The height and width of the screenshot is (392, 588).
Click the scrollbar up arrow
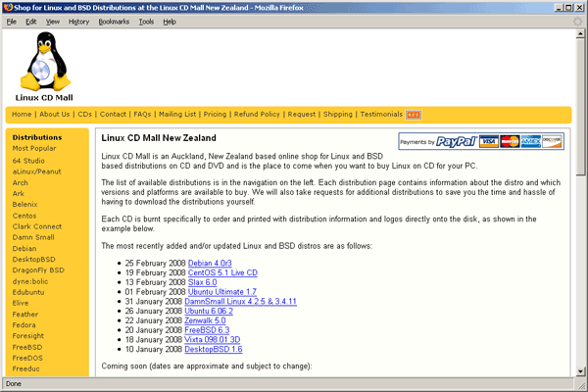click(x=580, y=33)
